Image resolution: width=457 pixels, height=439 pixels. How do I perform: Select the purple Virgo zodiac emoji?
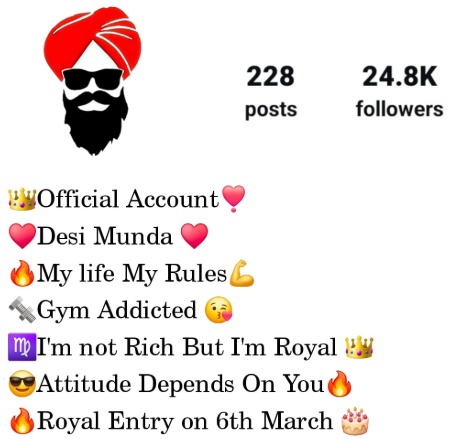pyautogui.click(x=22, y=347)
